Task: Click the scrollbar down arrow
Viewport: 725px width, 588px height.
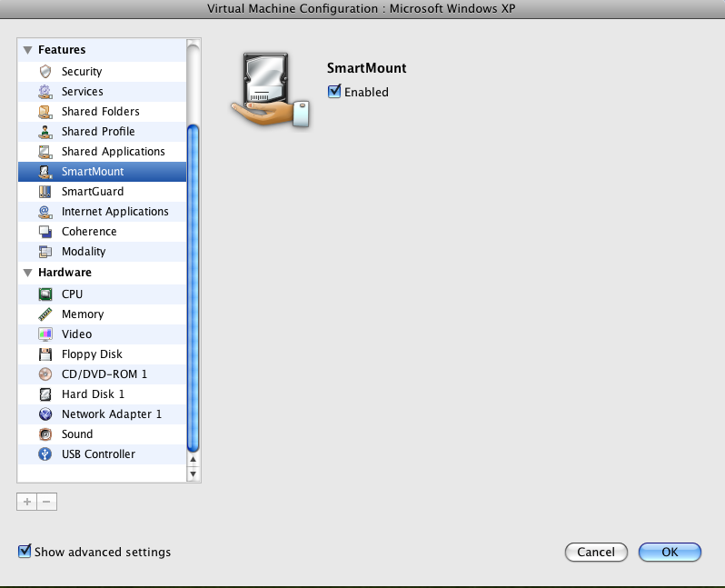Action: point(194,473)
